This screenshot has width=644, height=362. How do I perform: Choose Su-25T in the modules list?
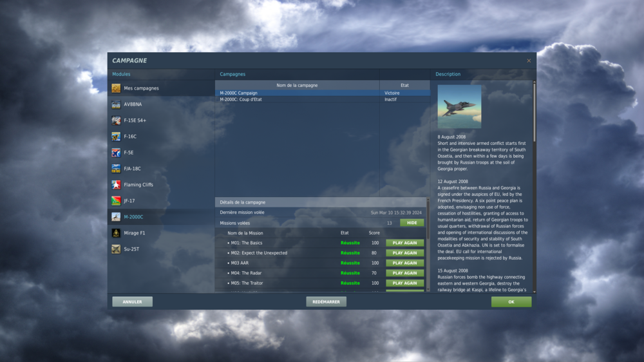pyautogui.click(x=161, y=249)
